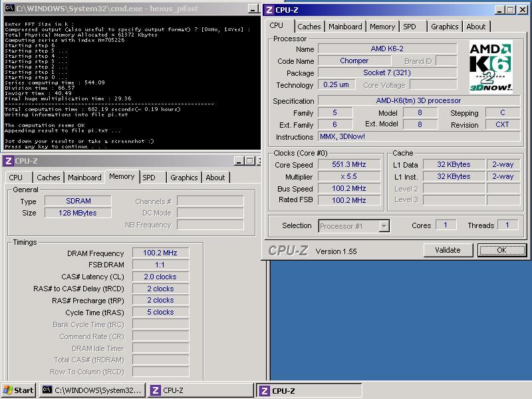Switch to Mainboard tab in front CPU-Z window

click(345, 27)
